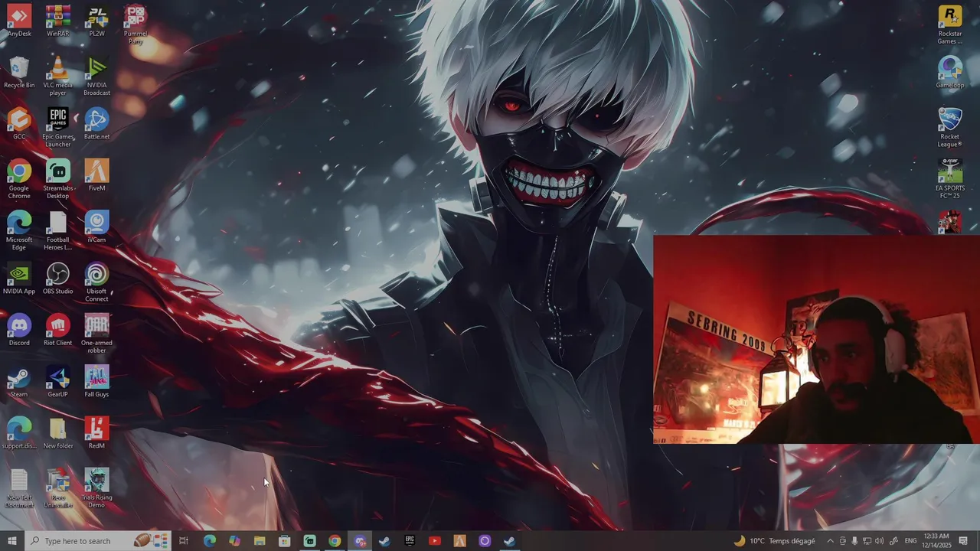Screen dimensions: 980x551
Task: Open Microsoft Store from the taskbar
Action: (x=285, y=541)
